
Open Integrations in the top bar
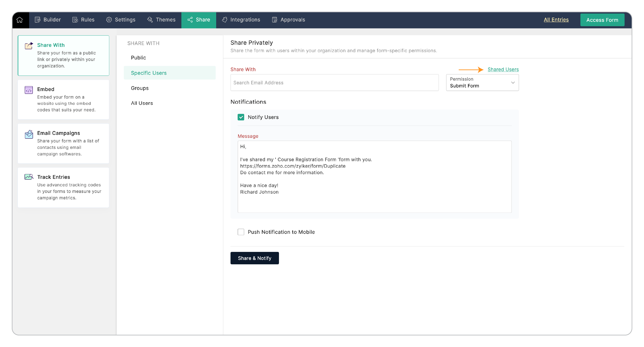[x=241, y=20]
